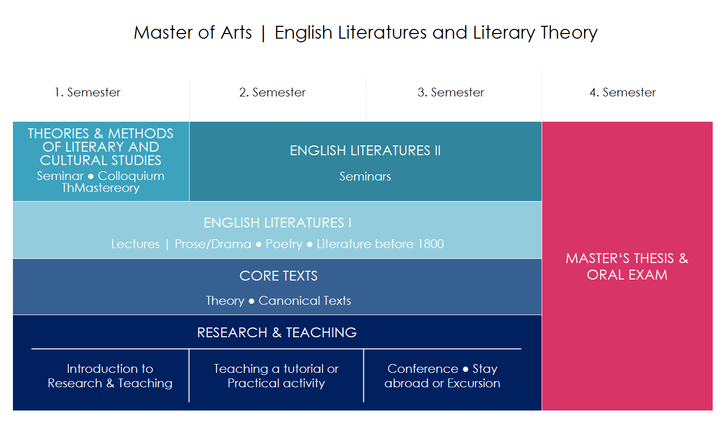The width and height of the screenshot is (722, 427).
Task: Click the Master of Arts page title
Action: click(x=366, y=33)
